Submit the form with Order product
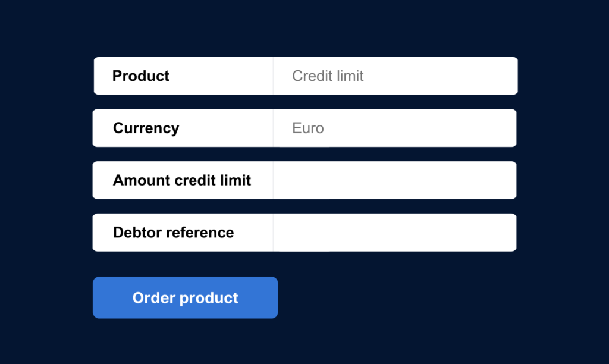This screenshot has height=364, width=609. click(x=185, y=297)
